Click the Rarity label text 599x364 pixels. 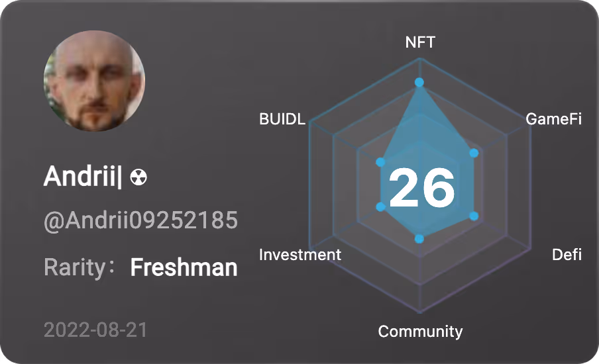coord(75,267)
